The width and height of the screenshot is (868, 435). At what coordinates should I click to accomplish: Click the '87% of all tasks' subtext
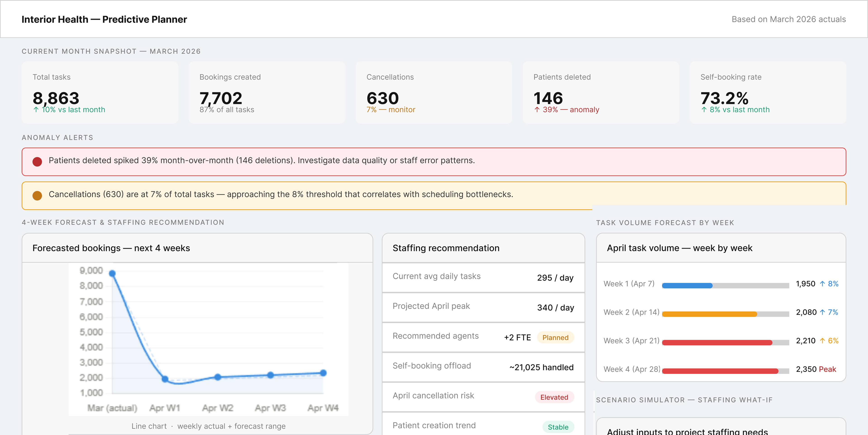click(x=227, y=109)
